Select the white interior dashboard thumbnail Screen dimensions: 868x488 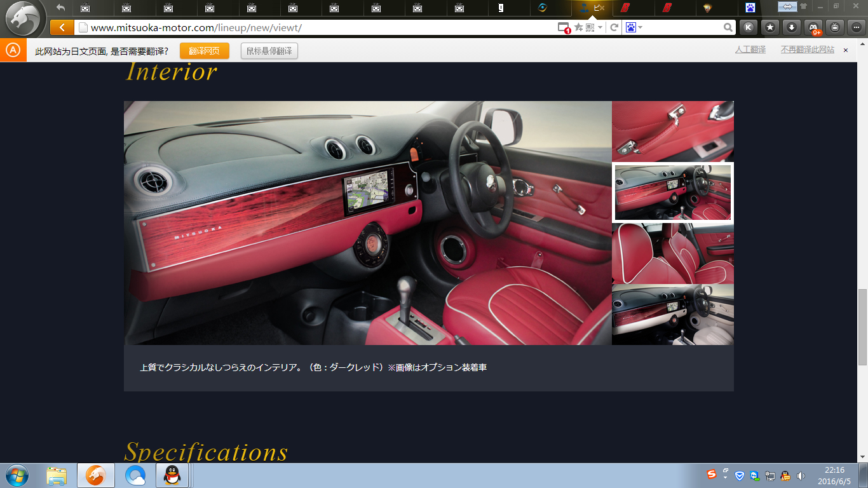672,315
